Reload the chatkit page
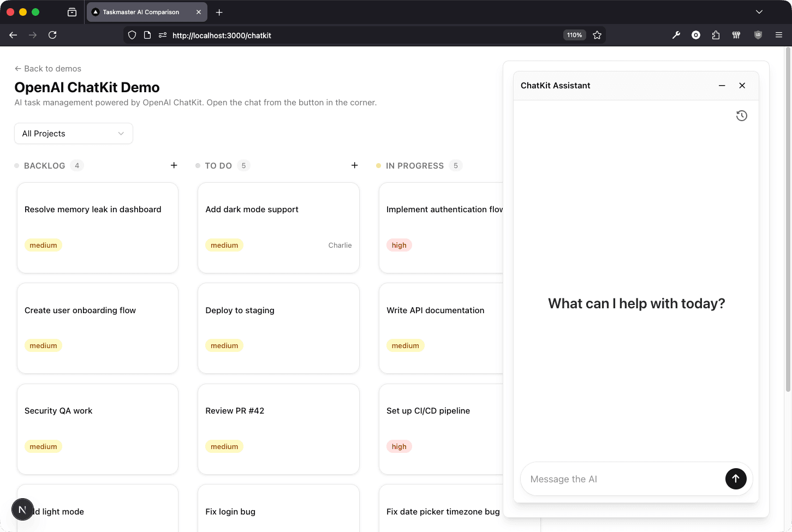Image resolution: width=792 pixels, height=532 pixels. [52, 35]
